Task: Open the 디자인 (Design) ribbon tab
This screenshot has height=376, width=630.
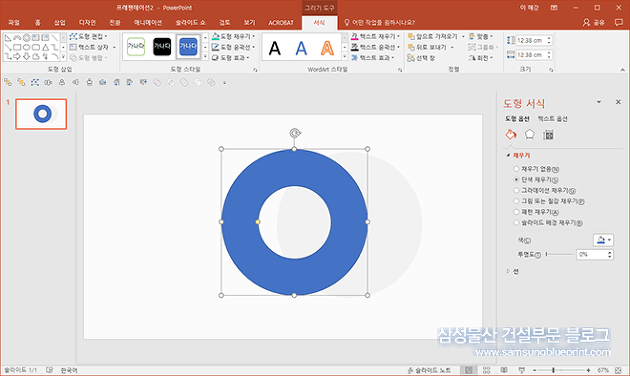Action: [87, 23]
